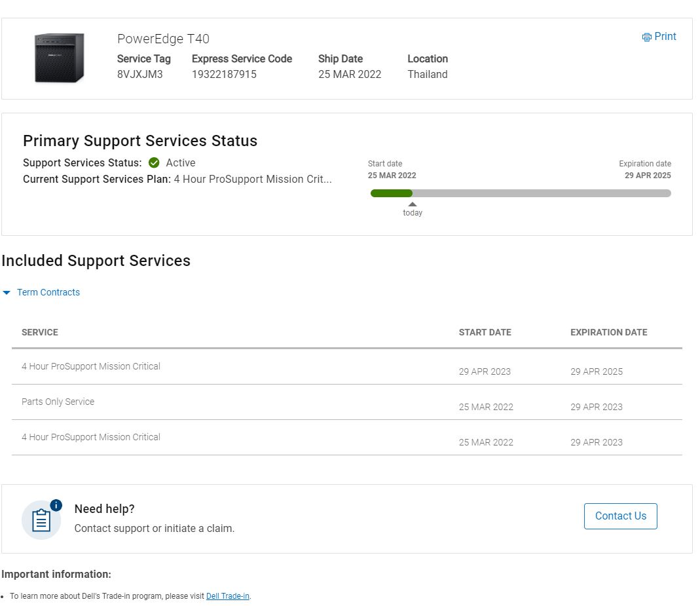Click the Print icon

tap(646, 37)
